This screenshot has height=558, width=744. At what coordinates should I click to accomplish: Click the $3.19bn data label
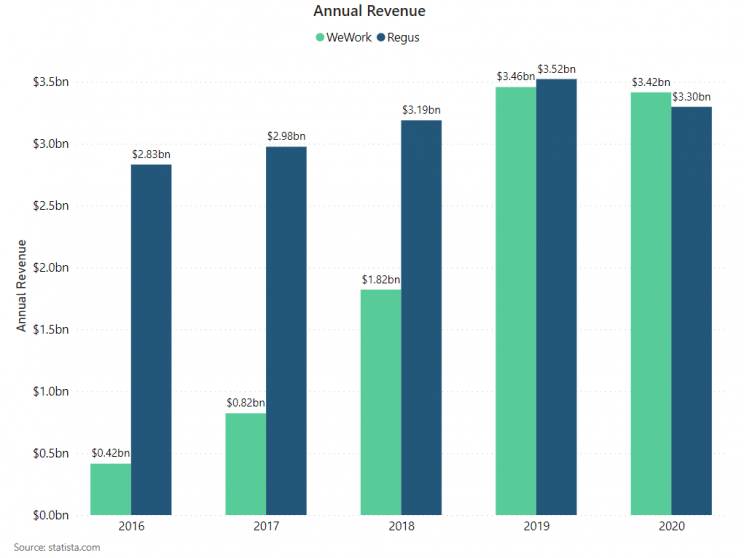421,110
